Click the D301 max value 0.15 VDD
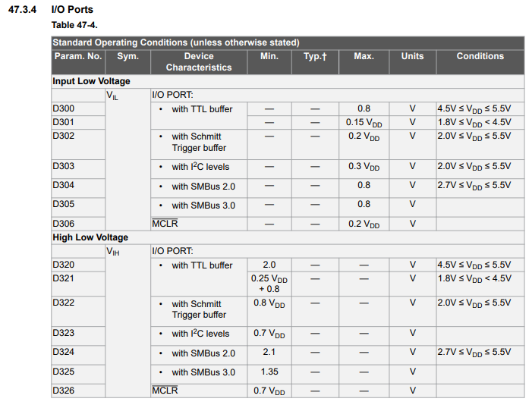 click(364, 123)
